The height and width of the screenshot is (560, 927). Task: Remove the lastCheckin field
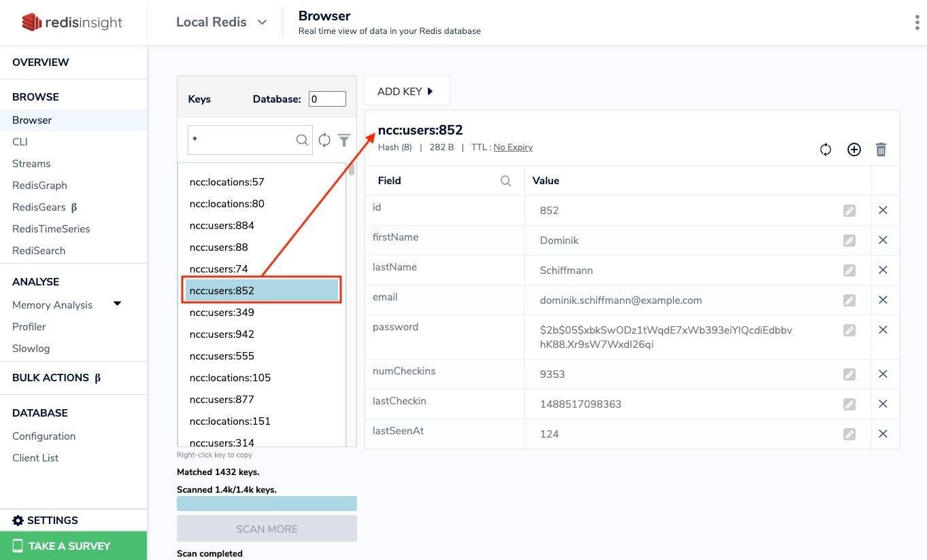tap(883, 404)
